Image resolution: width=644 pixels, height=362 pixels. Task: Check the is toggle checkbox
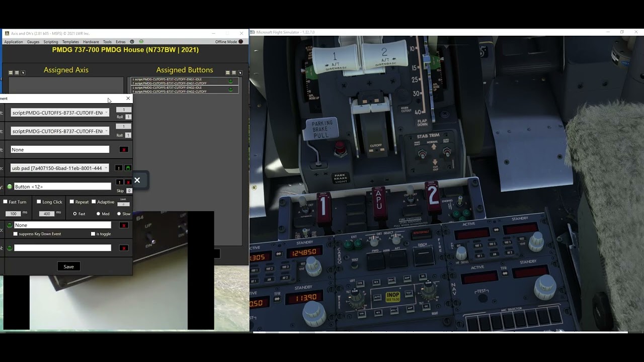93,234
